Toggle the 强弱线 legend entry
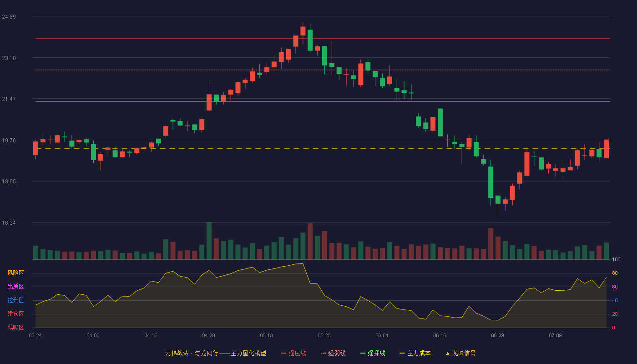This screenshot has width=637, height=364. 333,353
